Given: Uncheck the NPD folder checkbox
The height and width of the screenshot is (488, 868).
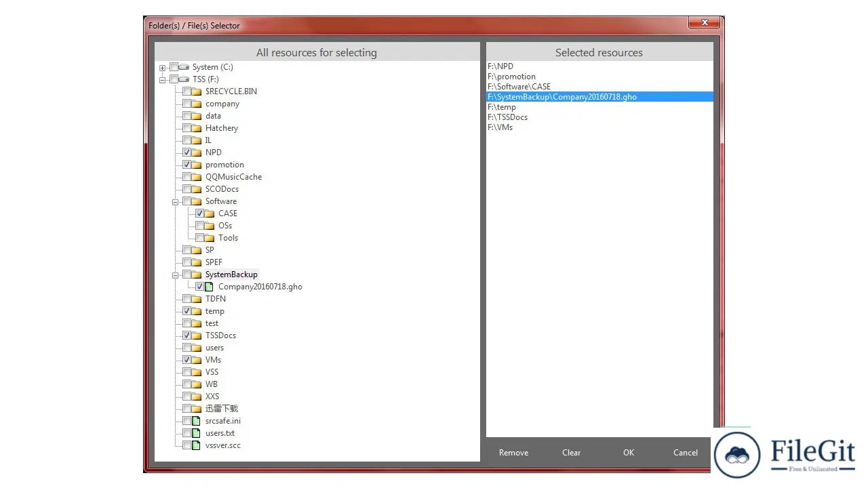Looking at the screenshot, I should tap(186, 152).
